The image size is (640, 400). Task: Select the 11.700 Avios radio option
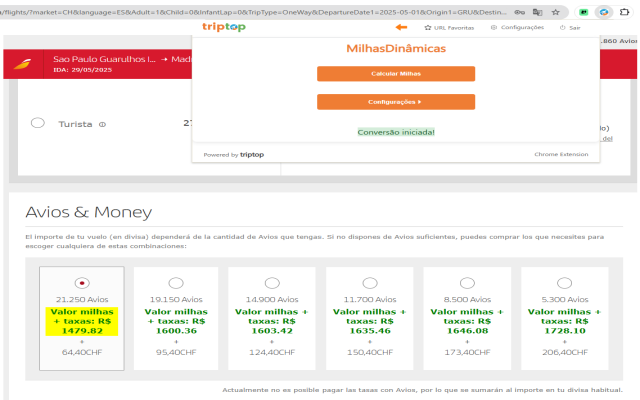click(370, 283)
